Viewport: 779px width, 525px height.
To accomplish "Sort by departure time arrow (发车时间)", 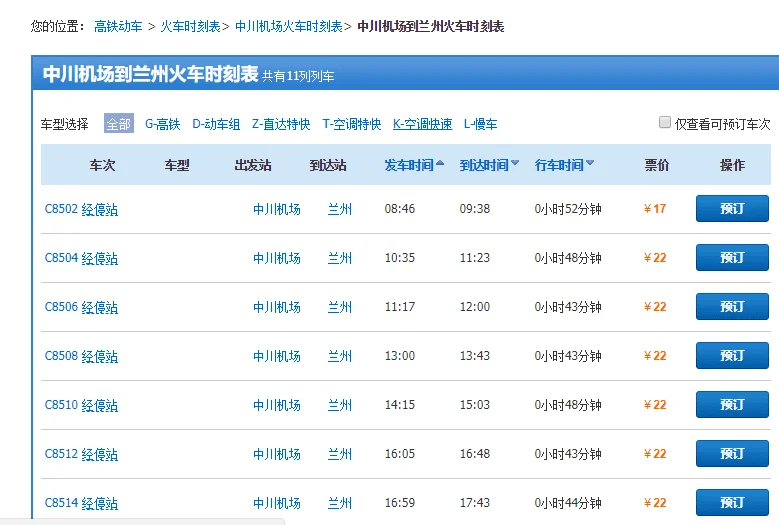I will 440,164.
